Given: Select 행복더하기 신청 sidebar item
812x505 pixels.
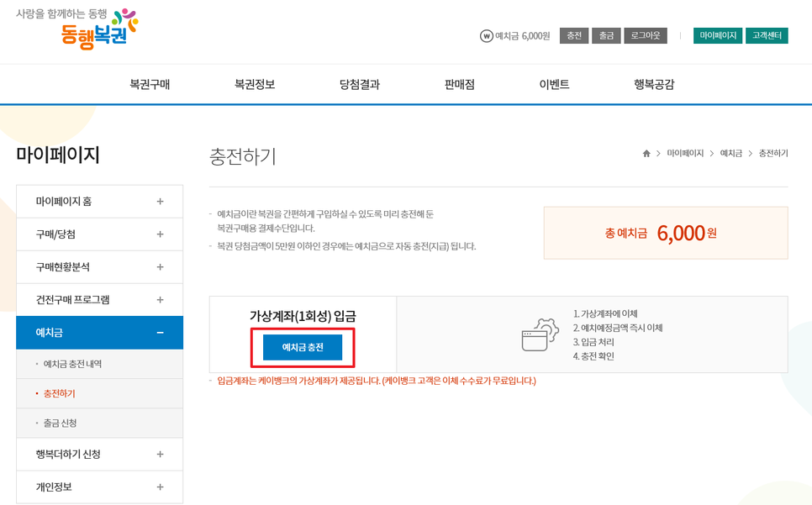Looking at the screenshot, I should (99, 455).
